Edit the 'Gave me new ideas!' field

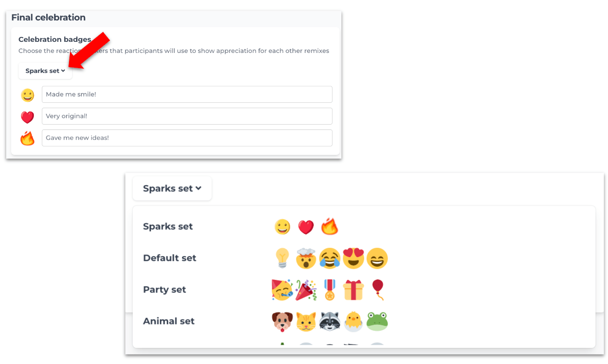tap(187, 138)
